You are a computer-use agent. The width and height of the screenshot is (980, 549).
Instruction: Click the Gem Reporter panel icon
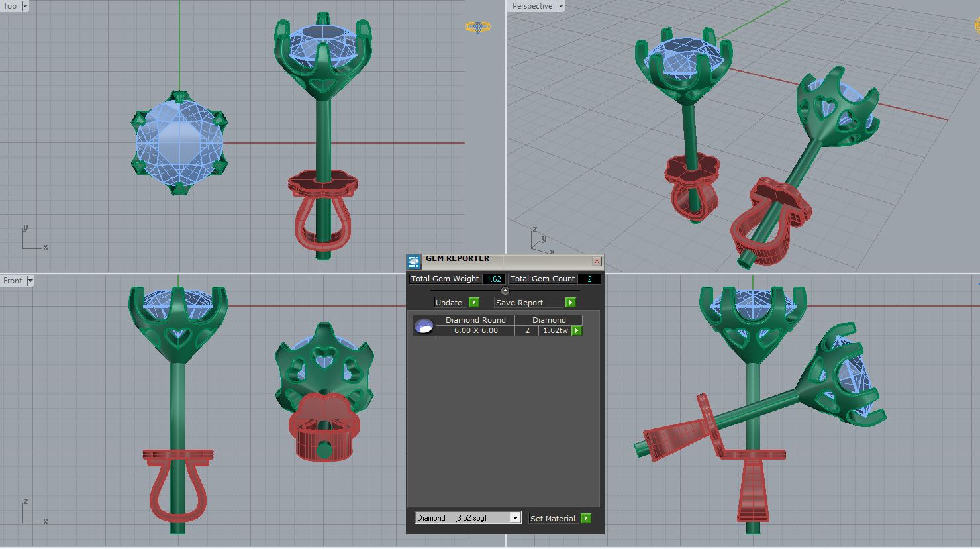click(x=414, y=262)
